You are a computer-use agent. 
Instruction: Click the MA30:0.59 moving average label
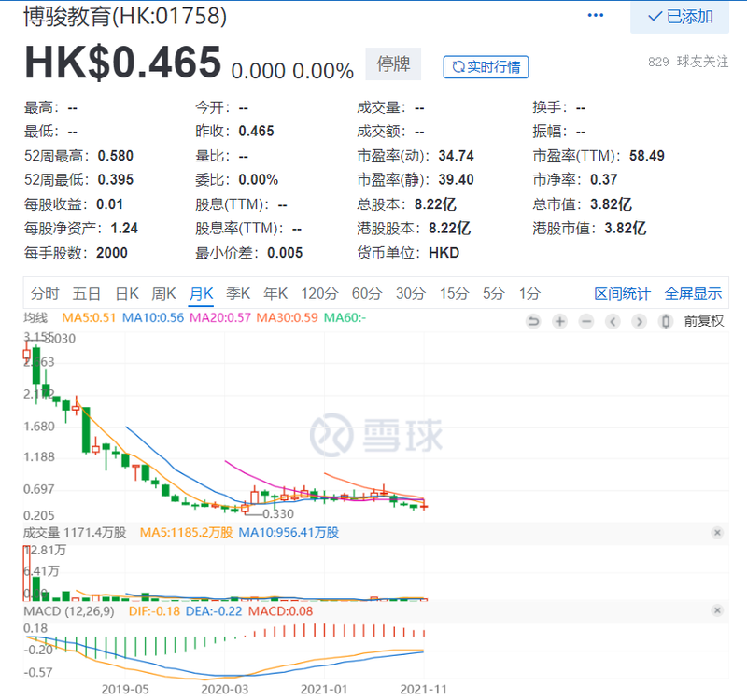pyautogui.click(x=287, y=317)
